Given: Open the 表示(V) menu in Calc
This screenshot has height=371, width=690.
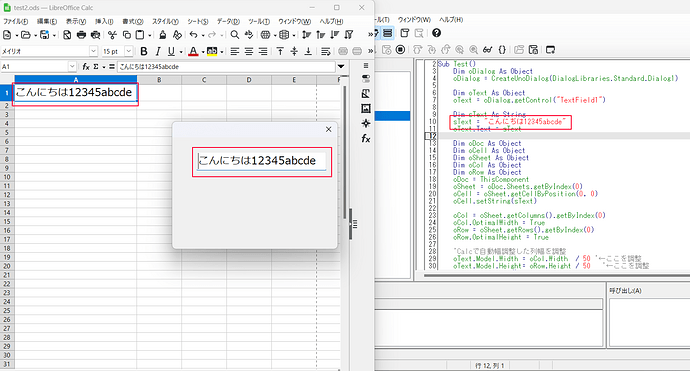Looking at the screenshot, I should pyautogui.click(x=76, y=21).
